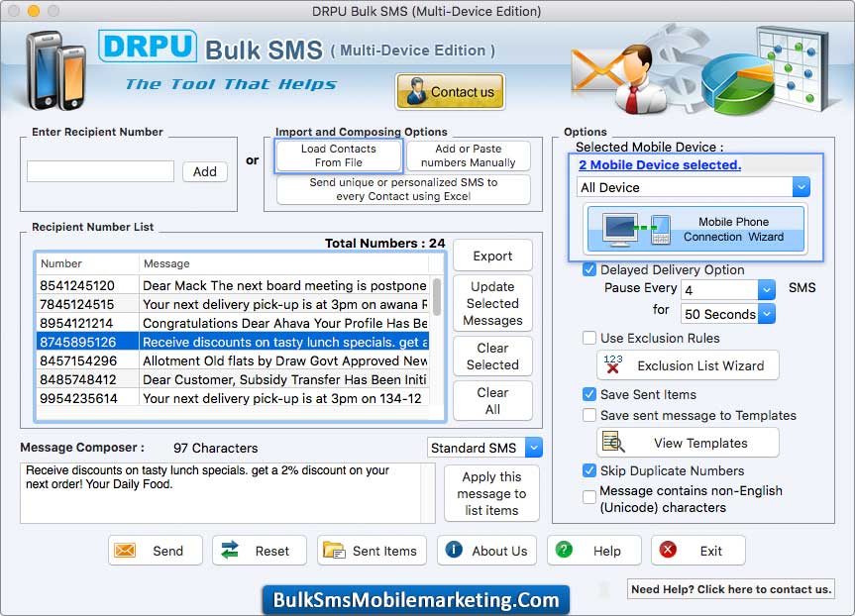Click the magnifier View Templates icon

[x=613, y=442]
